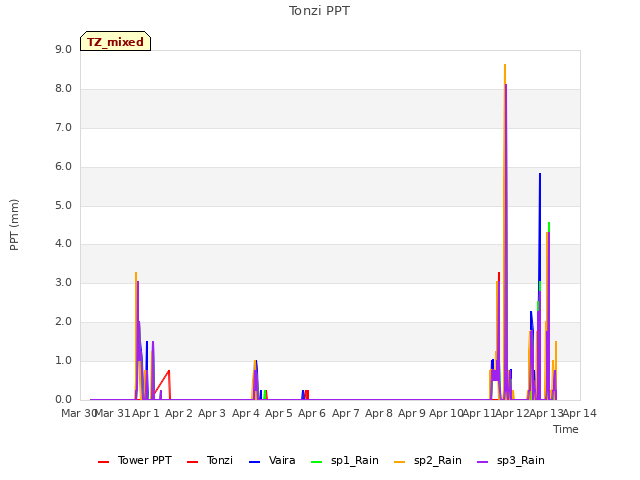Click the Apr 7 x-axis tick label

[346, 413]
